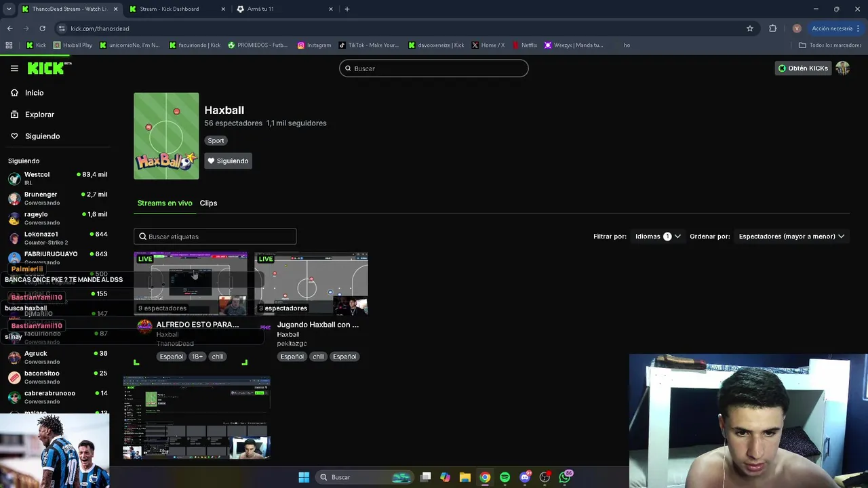Open the Jugando Haxball con stream thumbnail
Image resolution: width=868 pixels, height=488 pixels.
tap(311, 283)
